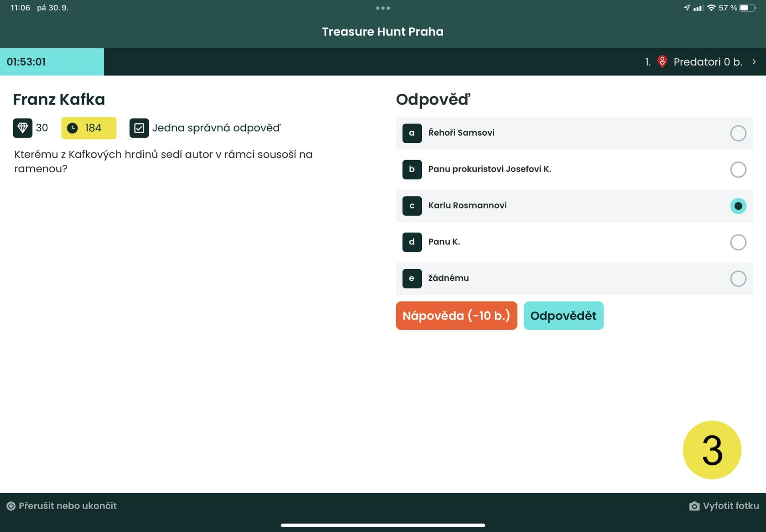Screen dimensions: 766x532
Task: Click the clock timer icon
Action: 72,128
